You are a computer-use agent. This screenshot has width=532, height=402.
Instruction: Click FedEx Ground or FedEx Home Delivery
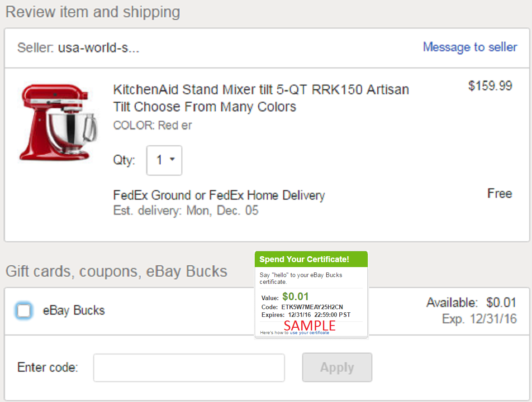click(219, 195)
